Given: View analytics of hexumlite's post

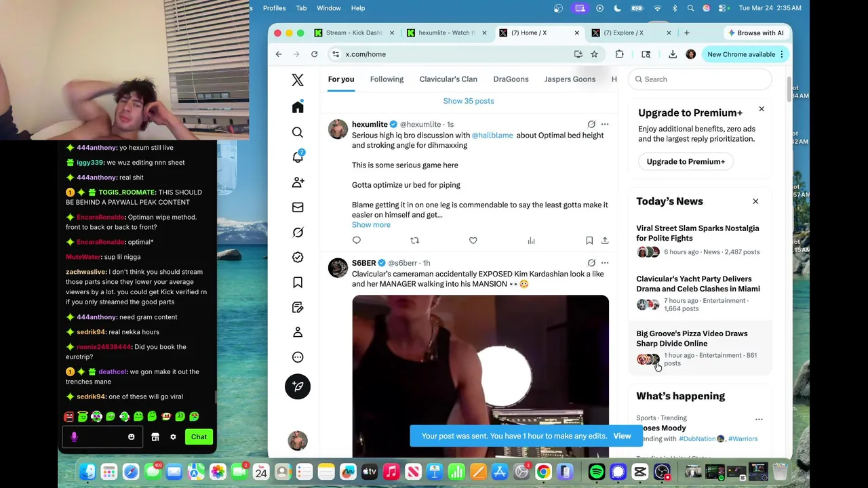Looking at the screenshot, I should pyautogui.click(x=532, y=240).
